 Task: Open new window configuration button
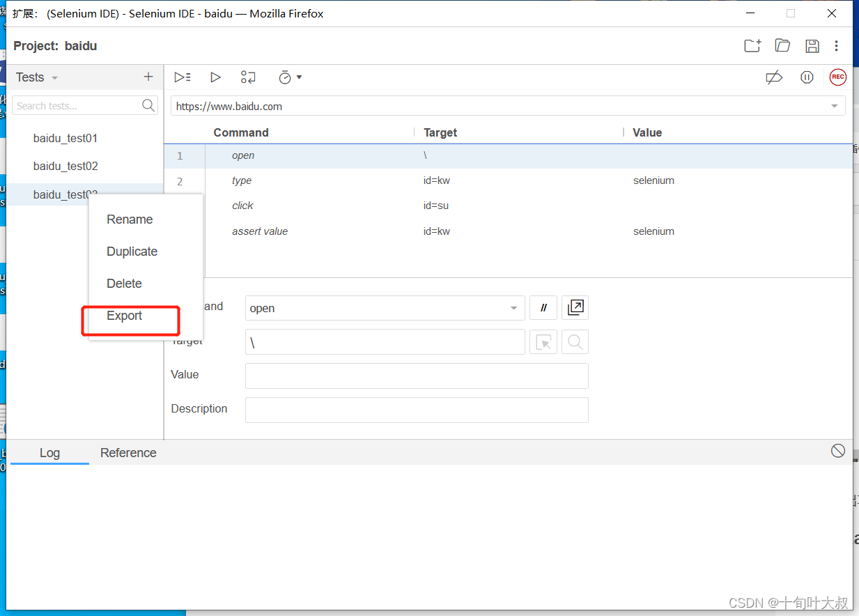[x=575, y=307]
